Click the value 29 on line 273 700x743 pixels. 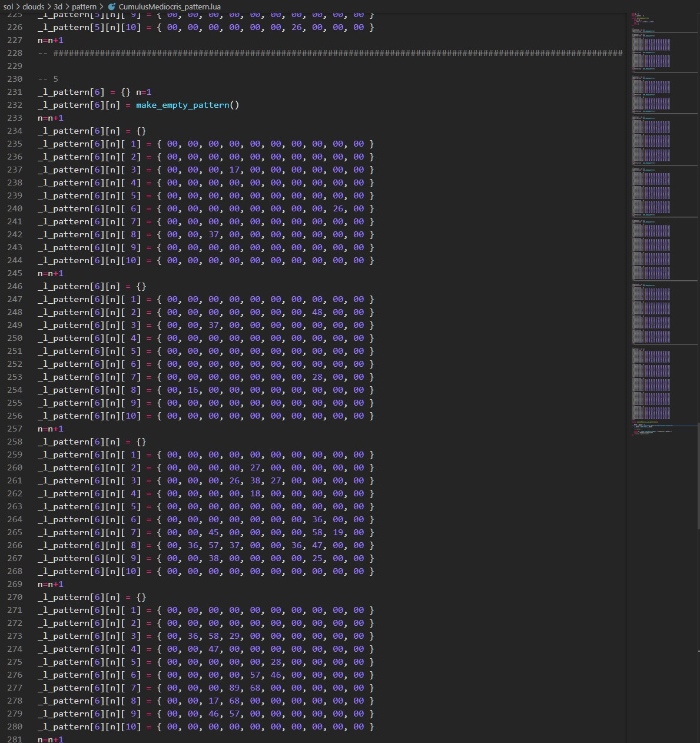234,636
